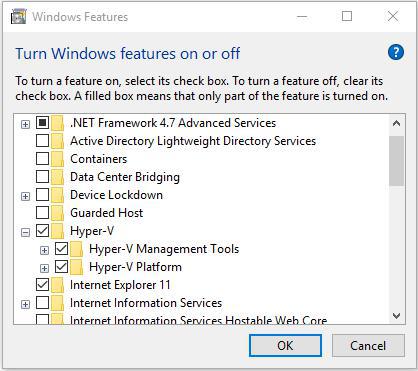Viewport: 418px width, 371px height.
Task: Select the Guarded Host row label
Action: (x=107, y=213)
